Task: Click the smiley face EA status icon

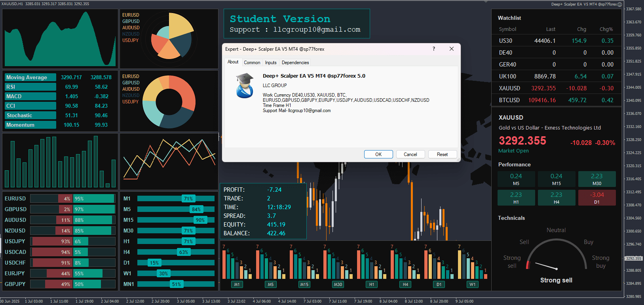Action: (620, 4)
